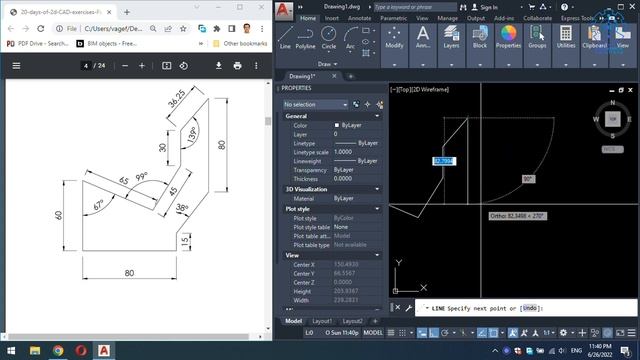Open the Linetype ByLayer property dropdown

357,143
